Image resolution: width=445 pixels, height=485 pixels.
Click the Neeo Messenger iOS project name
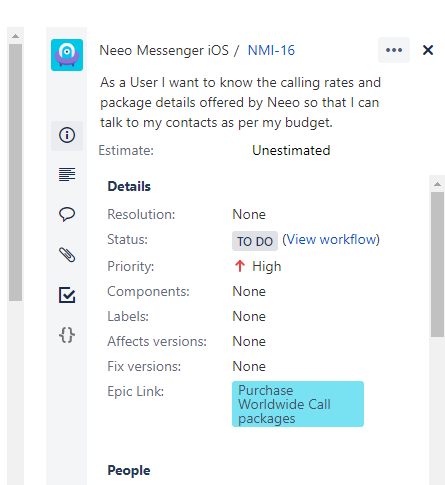tap(164, 50)
